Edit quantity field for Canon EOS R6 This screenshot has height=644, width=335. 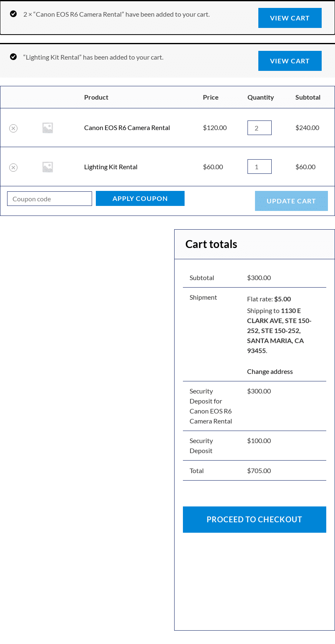click(260, 128)
